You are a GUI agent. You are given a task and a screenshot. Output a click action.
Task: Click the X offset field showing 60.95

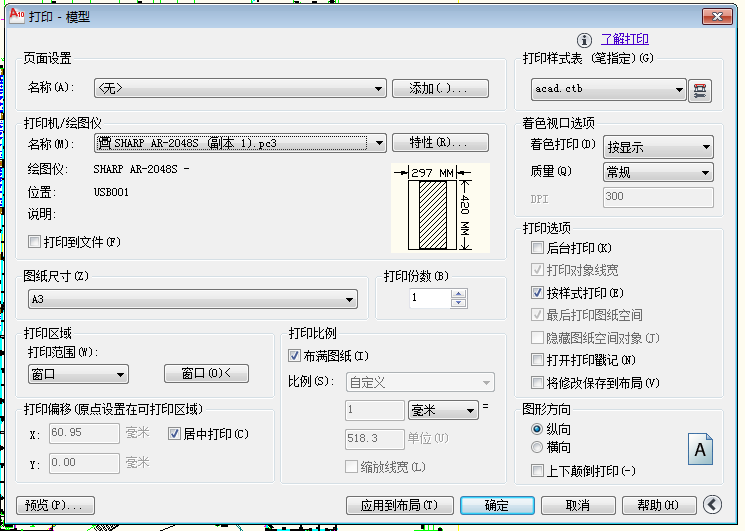pos(84,433)
